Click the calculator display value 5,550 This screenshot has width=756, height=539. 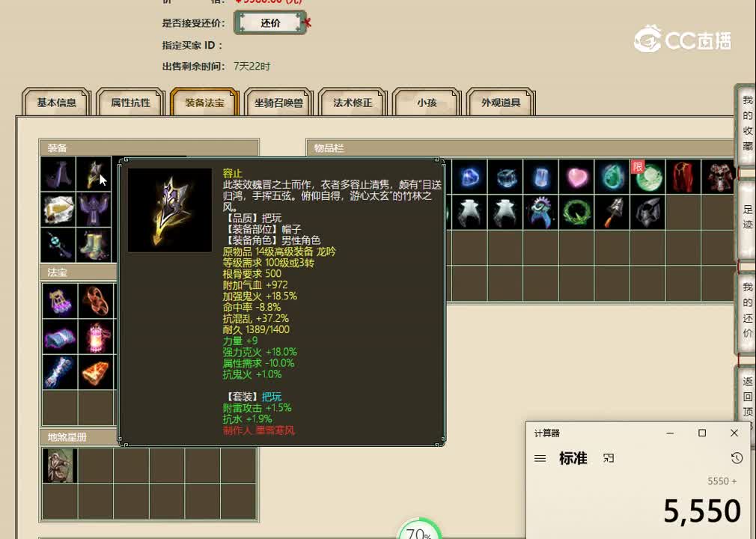[x=701, y=511]
